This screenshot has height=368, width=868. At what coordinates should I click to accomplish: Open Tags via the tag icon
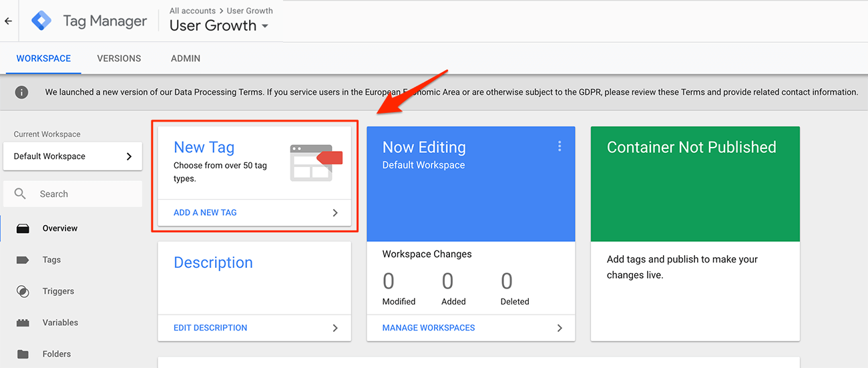click(x=23, y=260)
